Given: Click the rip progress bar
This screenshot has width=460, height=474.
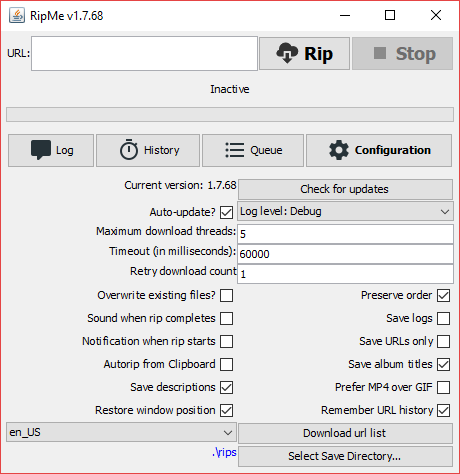Looking at the screenshot, I should tap(230, 114).
